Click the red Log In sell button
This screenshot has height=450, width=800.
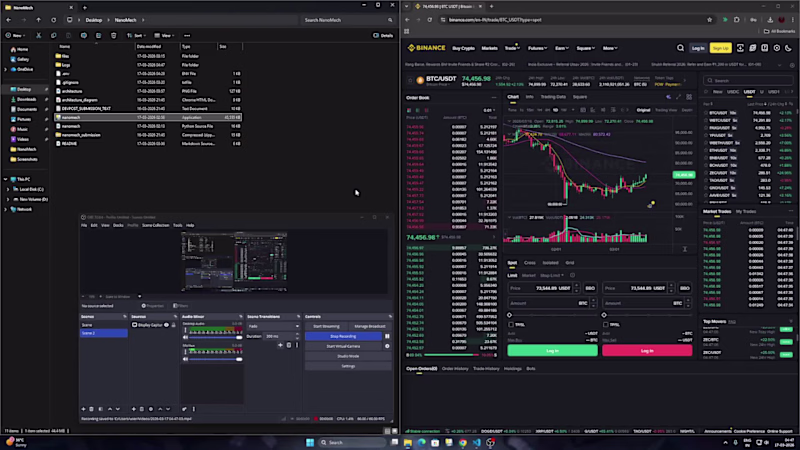pos(647,351)
